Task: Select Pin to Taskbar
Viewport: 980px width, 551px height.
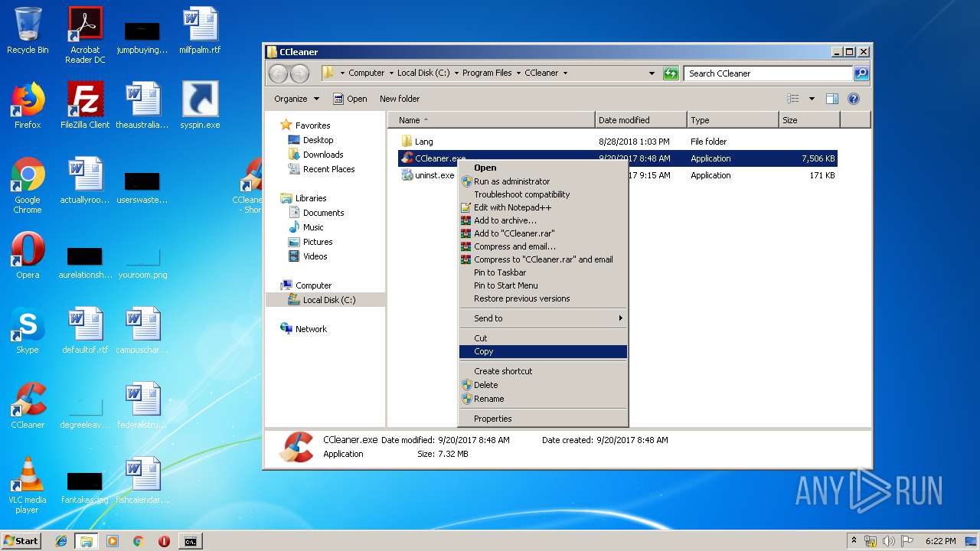Action: 543,272
